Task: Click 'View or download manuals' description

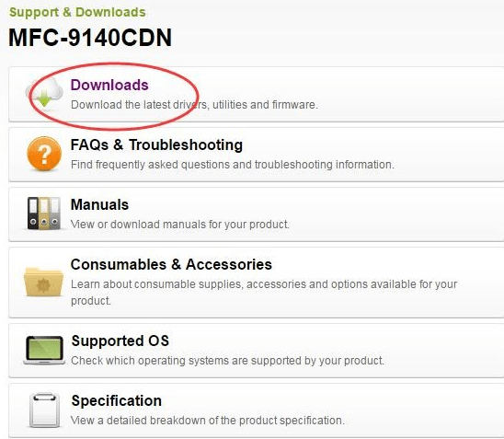Action: [x=180, y=225]
